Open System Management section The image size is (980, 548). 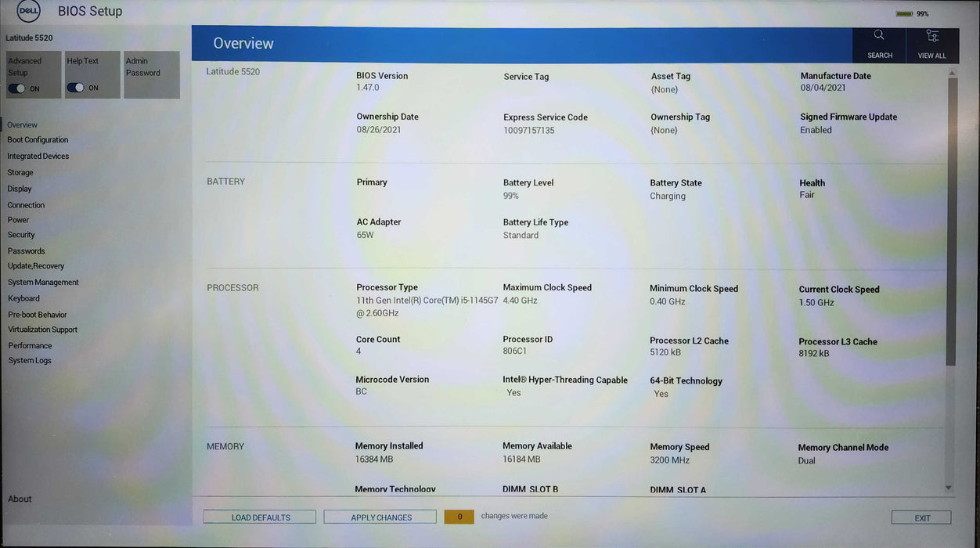point(43,282)
